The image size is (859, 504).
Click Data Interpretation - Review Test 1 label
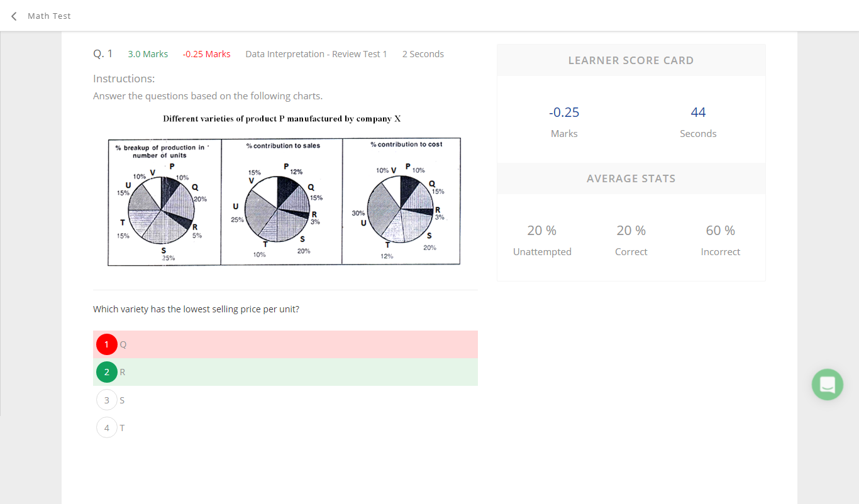coord(316,54)
